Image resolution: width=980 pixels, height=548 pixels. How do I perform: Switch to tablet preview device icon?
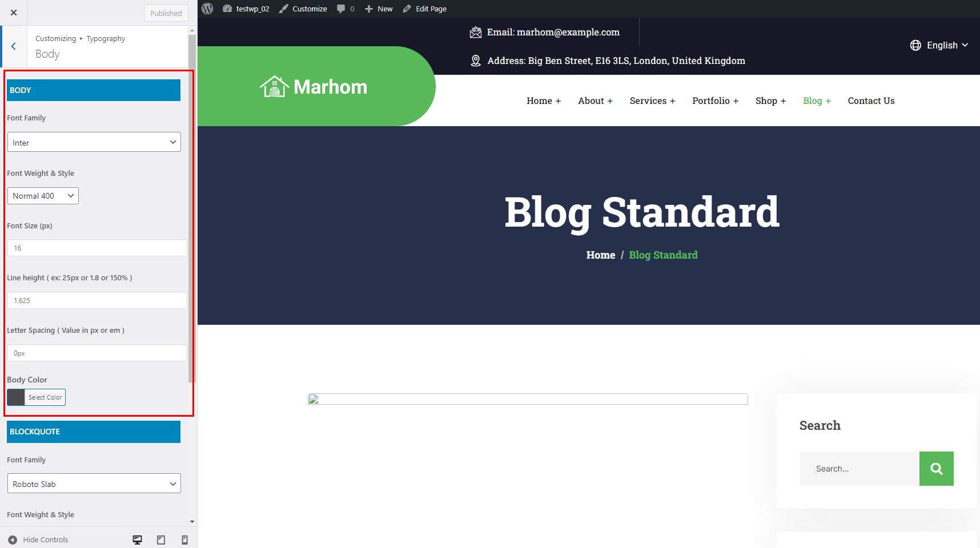click(161, 539)
